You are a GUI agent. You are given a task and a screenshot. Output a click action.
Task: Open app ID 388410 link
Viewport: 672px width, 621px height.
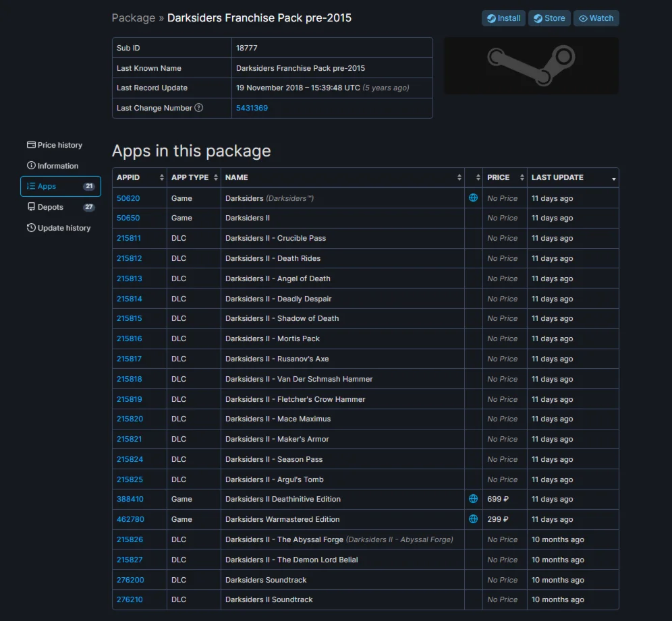coord(130,499)
